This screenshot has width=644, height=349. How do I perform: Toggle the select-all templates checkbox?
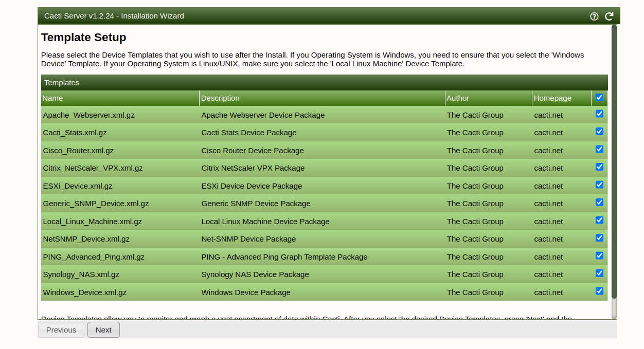click(x=599, y=97)
